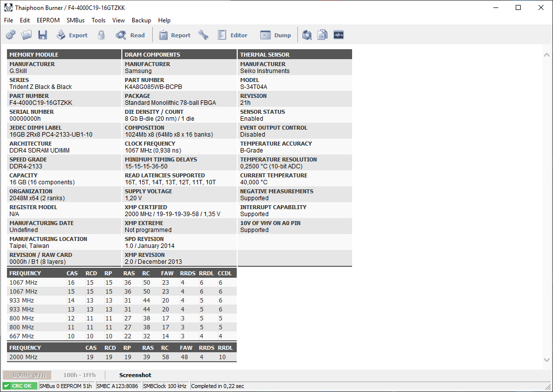
Task: Click the Standard Monolithic 78-ball FBGA value
Action: click(171, 103)
